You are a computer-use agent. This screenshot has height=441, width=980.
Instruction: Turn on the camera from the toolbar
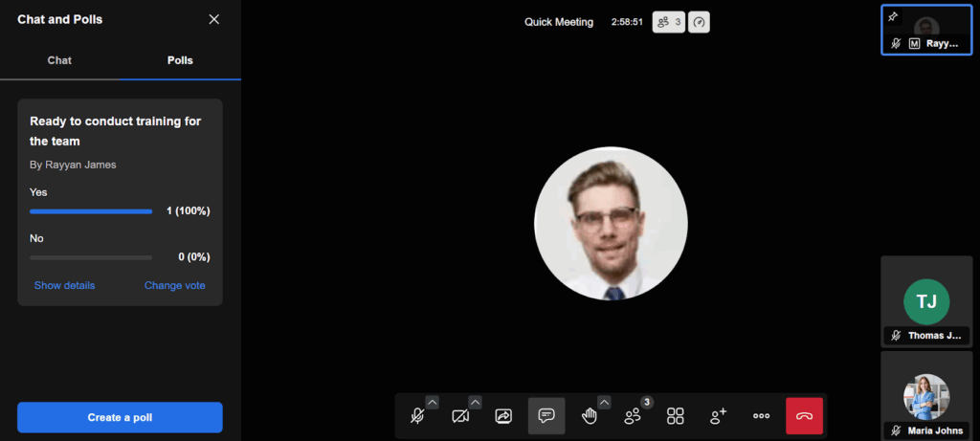460,416
